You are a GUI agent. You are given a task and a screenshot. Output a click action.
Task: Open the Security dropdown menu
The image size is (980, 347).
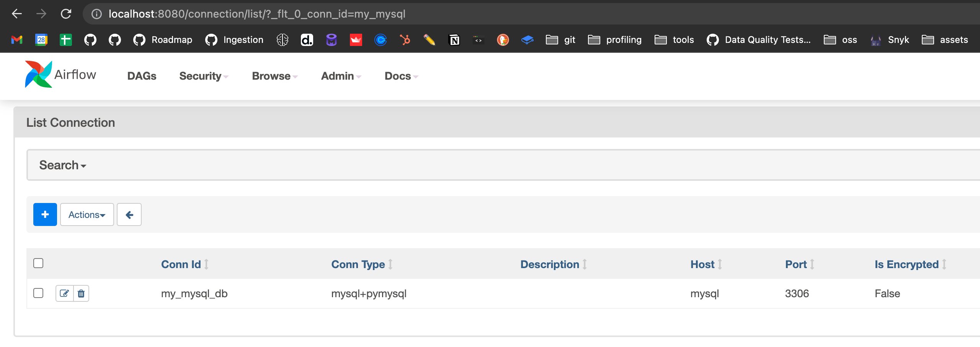[x=204, y=76]
